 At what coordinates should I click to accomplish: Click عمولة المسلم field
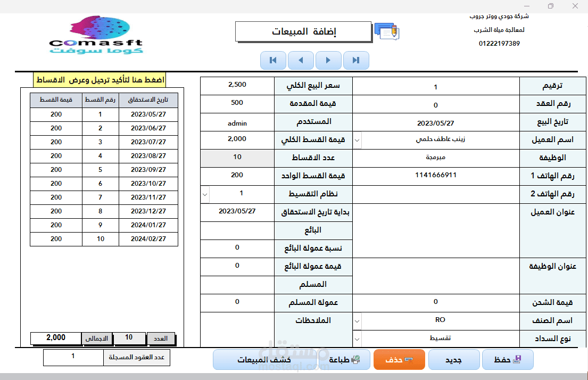point(237,303)
